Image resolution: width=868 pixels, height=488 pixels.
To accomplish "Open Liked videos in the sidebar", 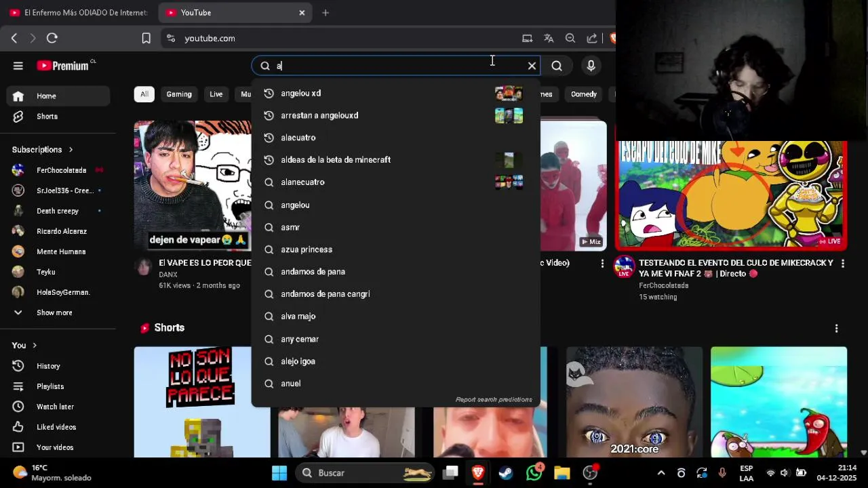I will pyautogui.click(x=58, y=427).
